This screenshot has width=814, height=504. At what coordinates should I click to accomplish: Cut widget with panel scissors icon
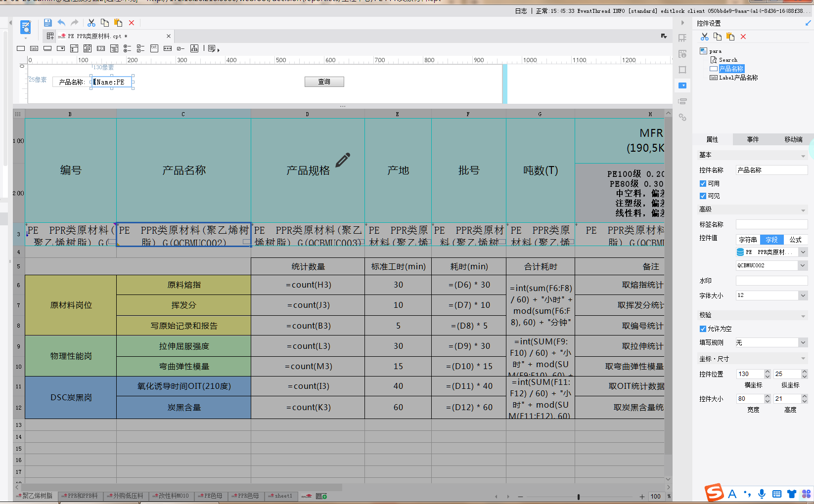[705, 37]
